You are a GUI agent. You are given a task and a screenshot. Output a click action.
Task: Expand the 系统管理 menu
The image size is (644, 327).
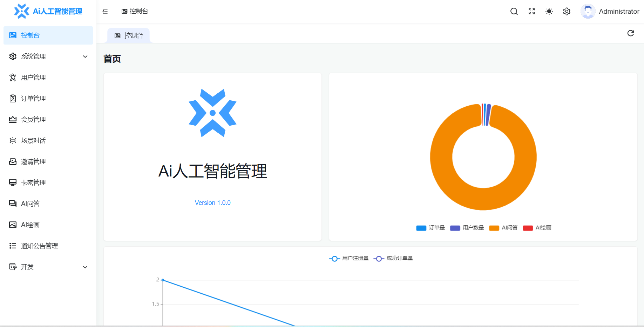(x=33, y=56)
